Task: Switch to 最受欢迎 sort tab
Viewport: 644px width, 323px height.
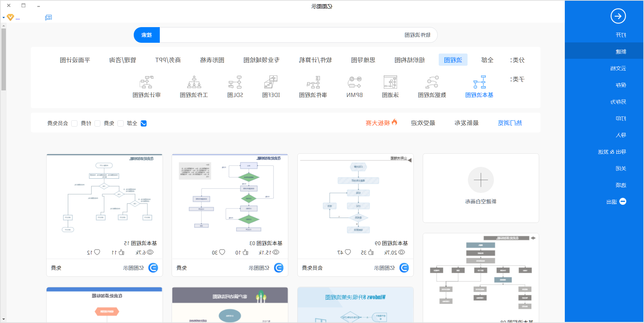Action: (423, 123)
